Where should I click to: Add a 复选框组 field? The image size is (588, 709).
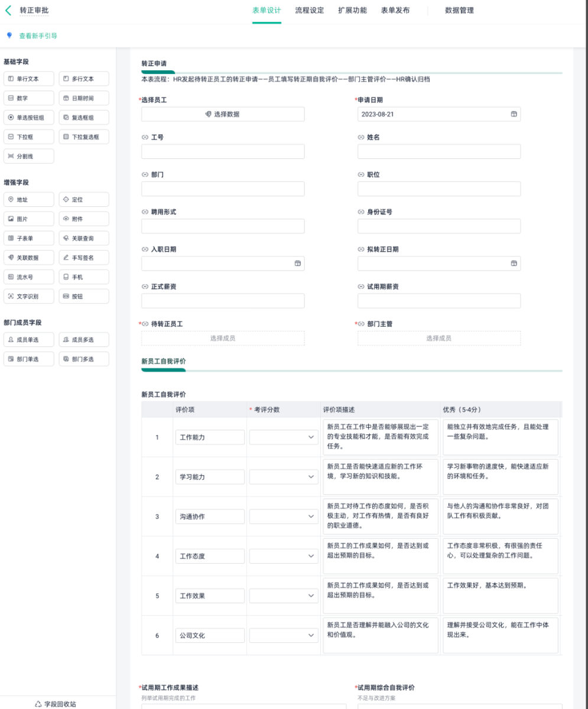point(84,118)
